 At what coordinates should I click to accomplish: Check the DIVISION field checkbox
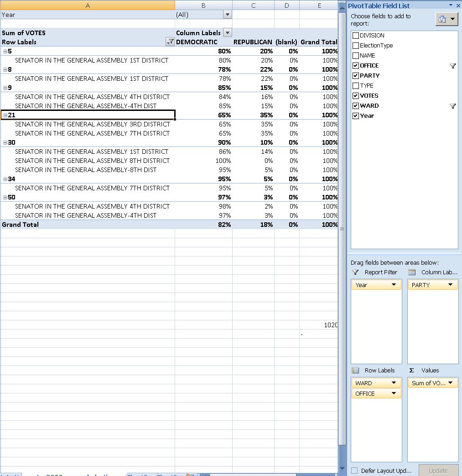356,36
